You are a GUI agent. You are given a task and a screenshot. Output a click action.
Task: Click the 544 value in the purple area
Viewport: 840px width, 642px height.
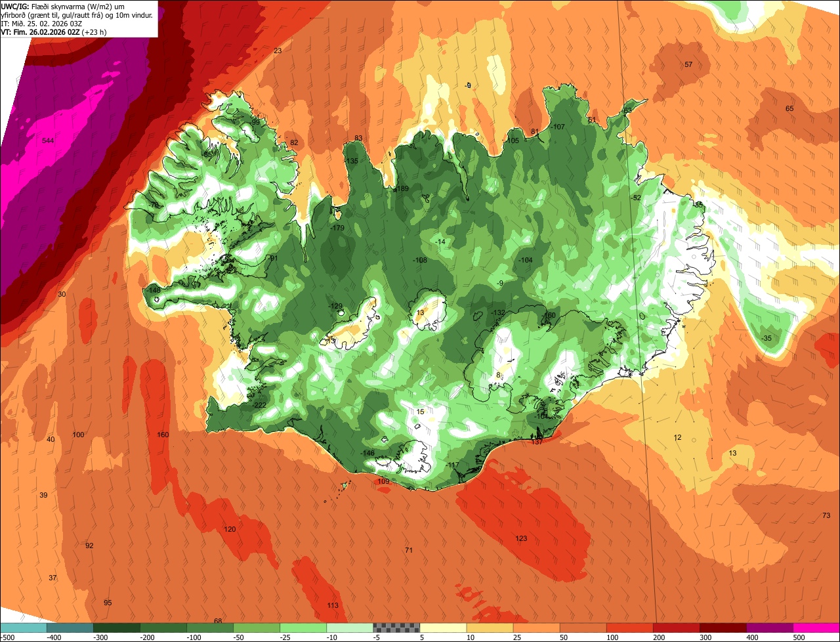(x=48, y=141)
